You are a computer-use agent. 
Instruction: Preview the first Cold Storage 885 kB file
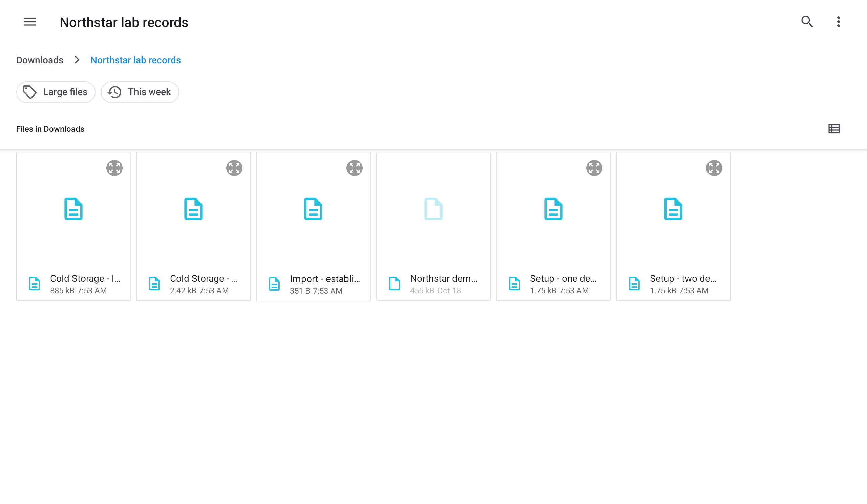pos(114,168)
